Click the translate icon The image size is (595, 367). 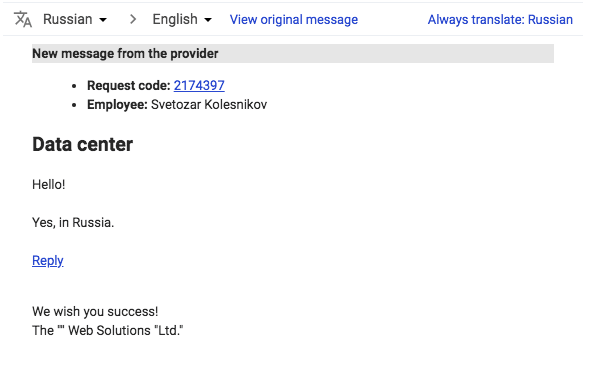point(23,19)
